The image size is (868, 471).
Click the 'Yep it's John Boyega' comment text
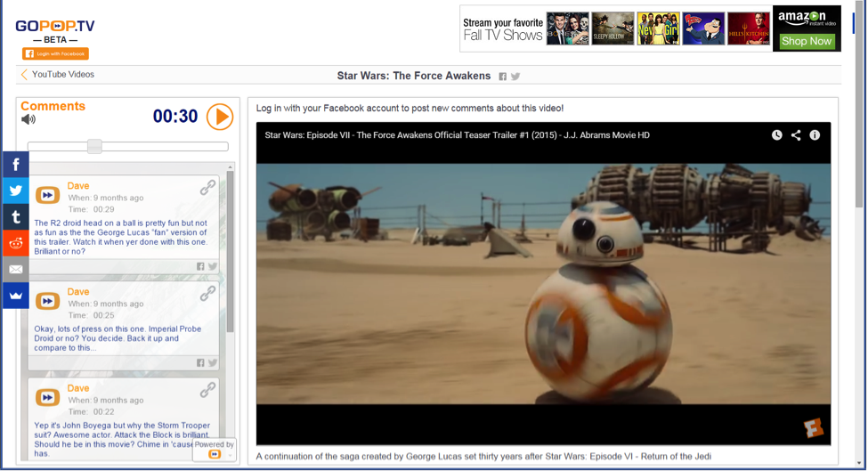click(x=122, y=440)
